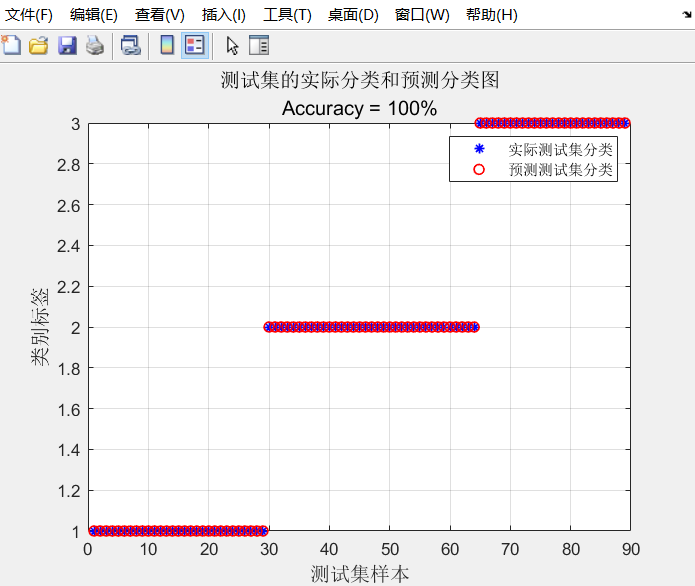Open file using the folder icon
This screenshot has height=586, width=695.
coord(39,45)
